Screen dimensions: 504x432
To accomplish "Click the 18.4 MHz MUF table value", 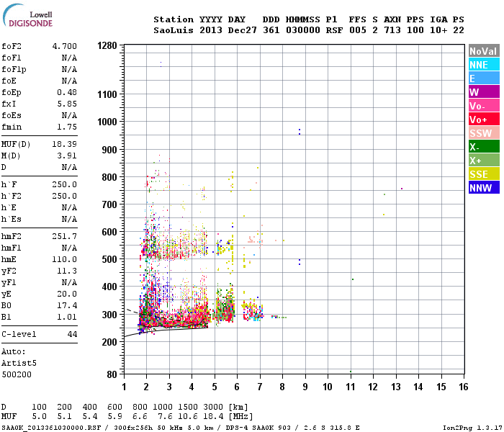I will click(x=213, y=417).
